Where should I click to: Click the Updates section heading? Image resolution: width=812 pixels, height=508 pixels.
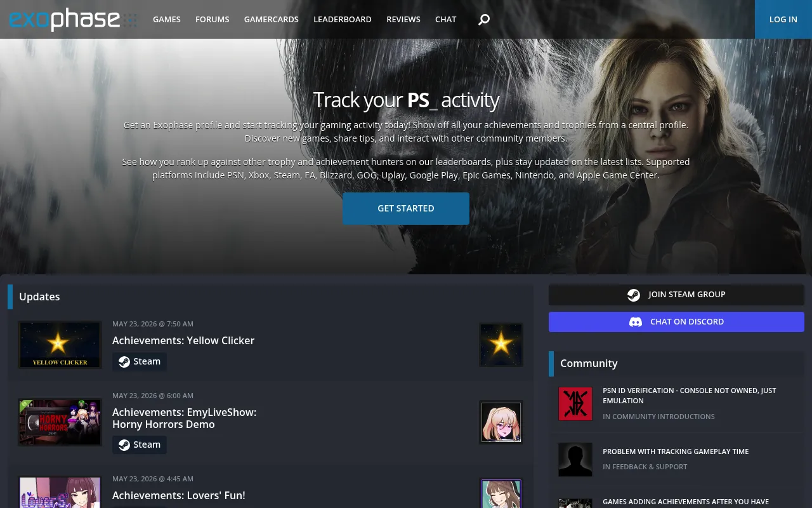(39, 297)
